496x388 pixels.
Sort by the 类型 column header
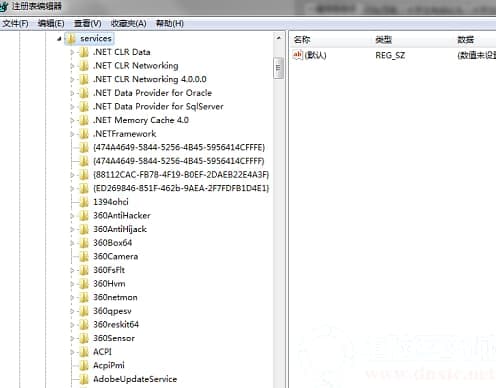(383, 40)
